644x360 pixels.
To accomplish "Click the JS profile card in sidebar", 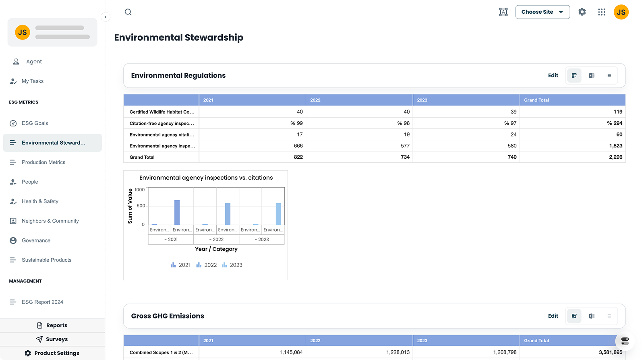I will point(52,32).
